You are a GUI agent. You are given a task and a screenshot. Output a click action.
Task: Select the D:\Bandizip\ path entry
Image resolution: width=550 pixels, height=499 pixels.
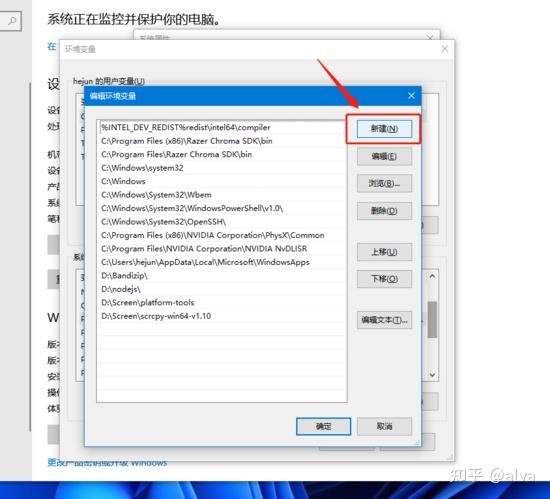tap(222, 276)
